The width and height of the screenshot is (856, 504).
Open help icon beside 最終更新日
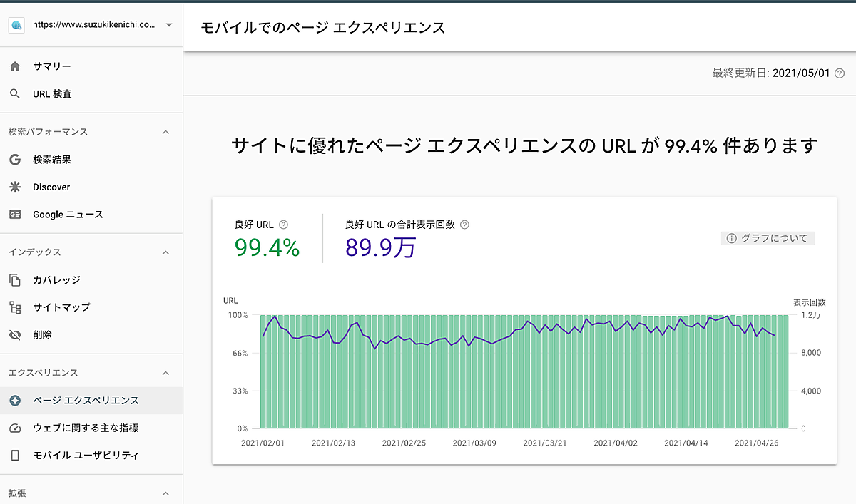[x=840, y=73]
